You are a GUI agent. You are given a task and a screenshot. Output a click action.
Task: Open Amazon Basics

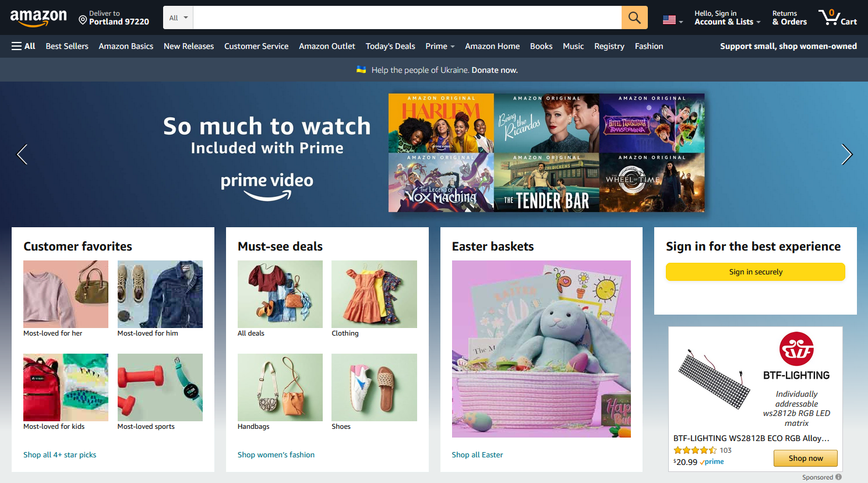[x=126, y=46]
